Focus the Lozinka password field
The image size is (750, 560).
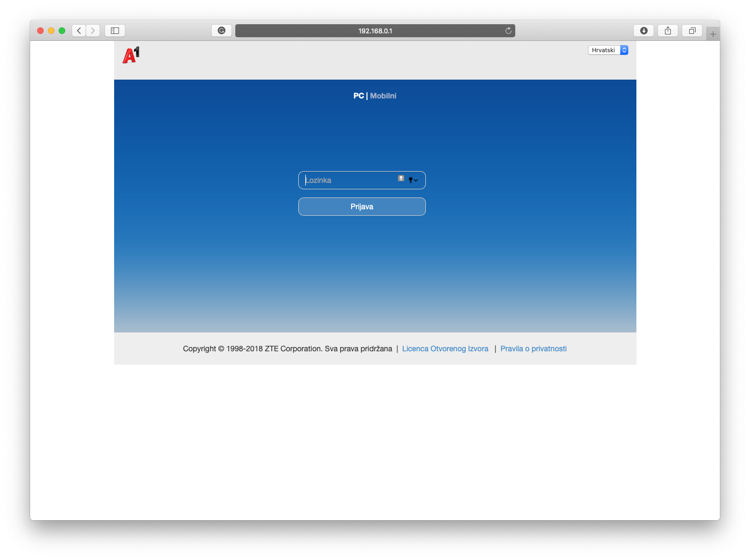click(347, 180)
